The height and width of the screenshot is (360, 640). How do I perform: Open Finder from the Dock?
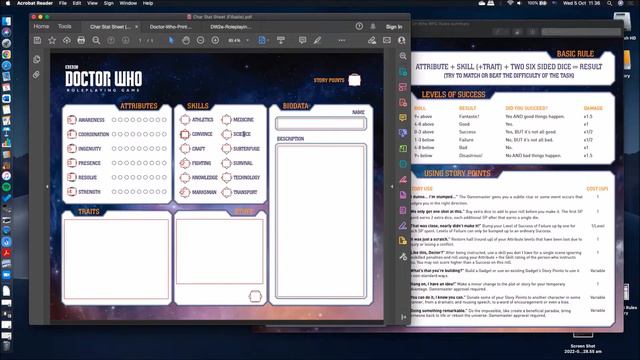pos(6,21)
